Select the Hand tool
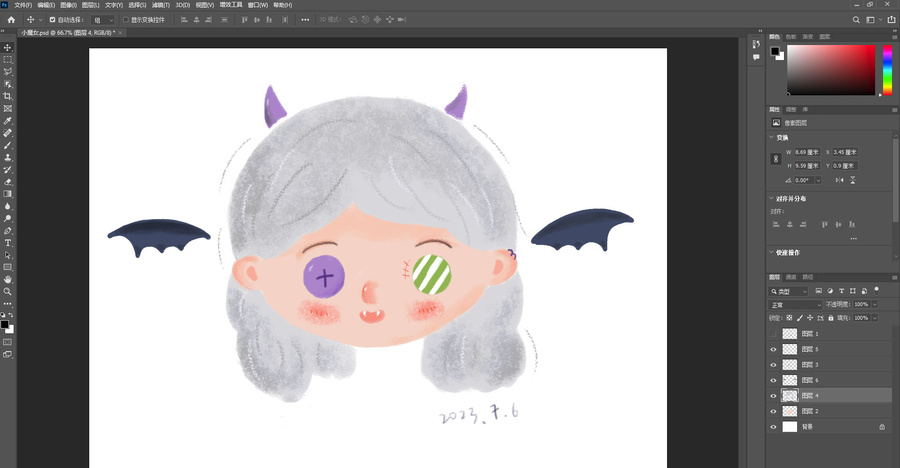 pyautogui.click(x=7, y=280)
